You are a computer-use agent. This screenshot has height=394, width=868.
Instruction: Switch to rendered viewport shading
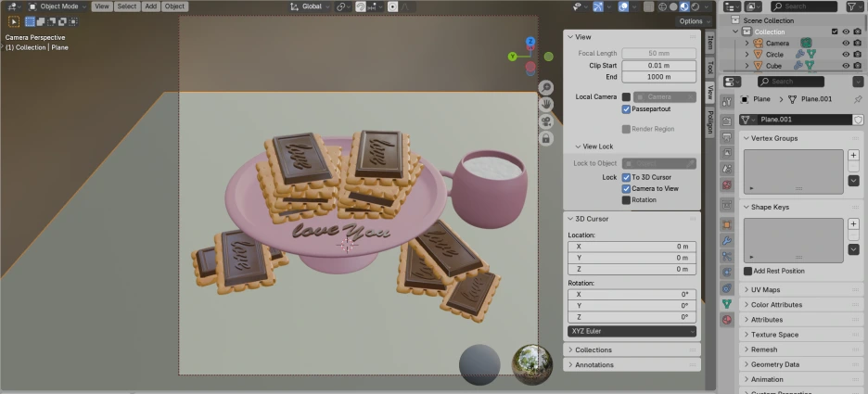pyautogui.click(x=696, y=6)
